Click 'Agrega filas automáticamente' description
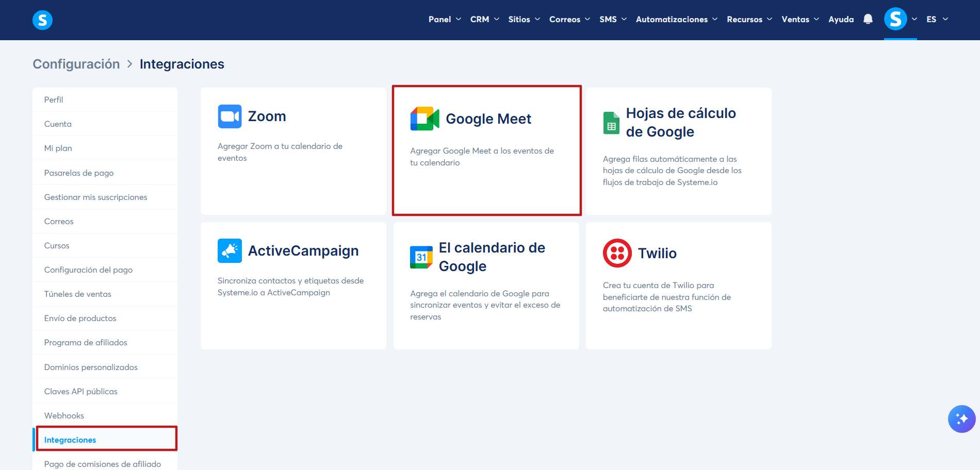Image resolution: width=980 pixels, height=470 pixels. [672, 171]
